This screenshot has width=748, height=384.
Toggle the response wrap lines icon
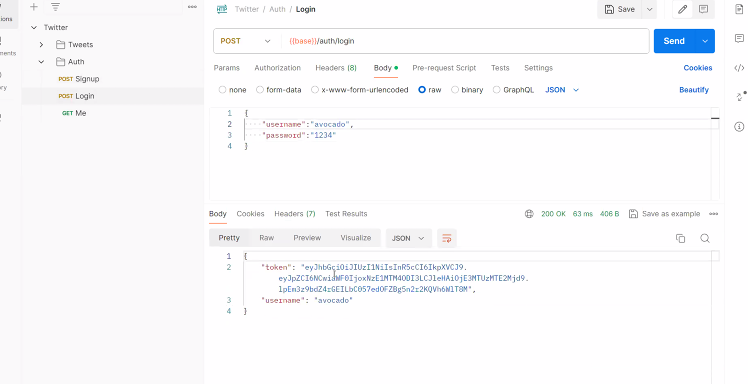(447, 238)
